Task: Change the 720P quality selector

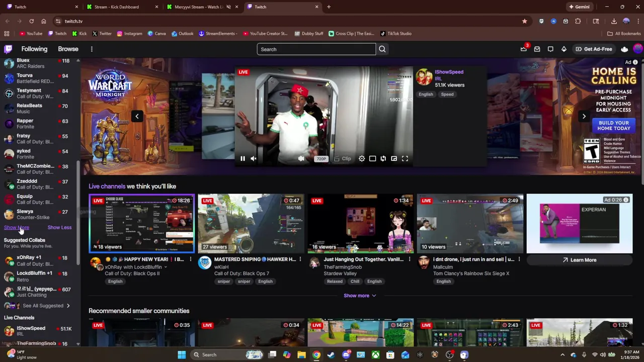Action: pos(321,159)
